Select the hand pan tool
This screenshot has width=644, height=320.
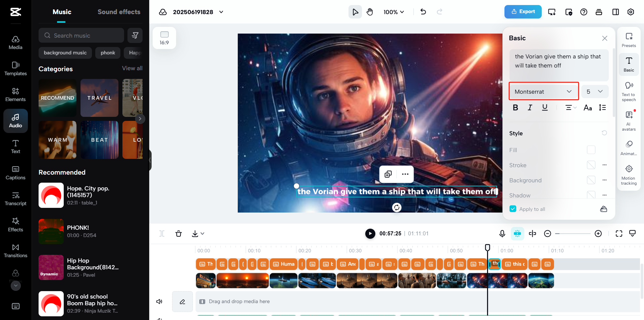coord(370,12)
